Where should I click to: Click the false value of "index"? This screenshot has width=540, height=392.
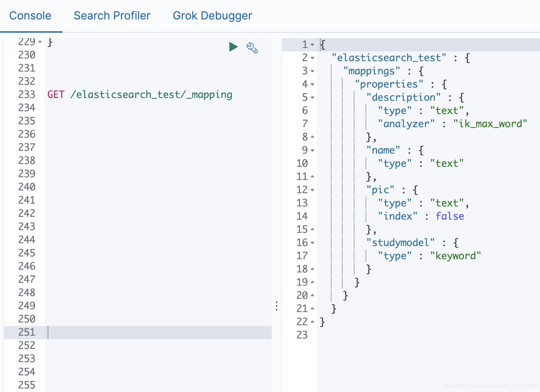tap(450, 216)
